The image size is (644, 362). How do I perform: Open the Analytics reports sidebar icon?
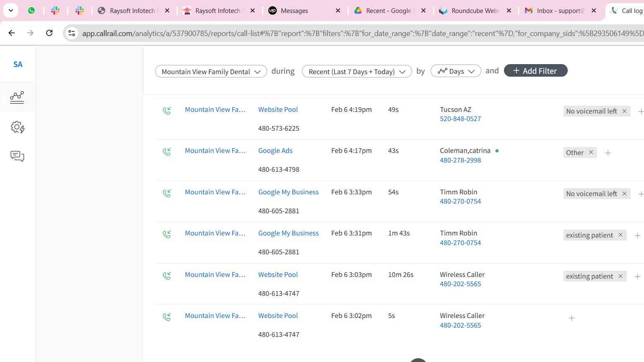pos(17,97)
